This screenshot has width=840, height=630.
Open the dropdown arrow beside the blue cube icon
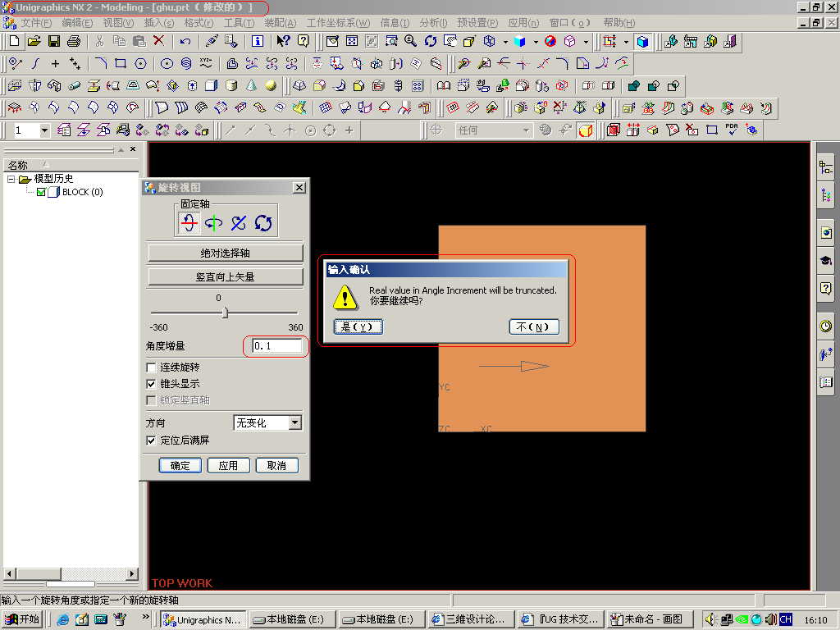pos(535,41)
